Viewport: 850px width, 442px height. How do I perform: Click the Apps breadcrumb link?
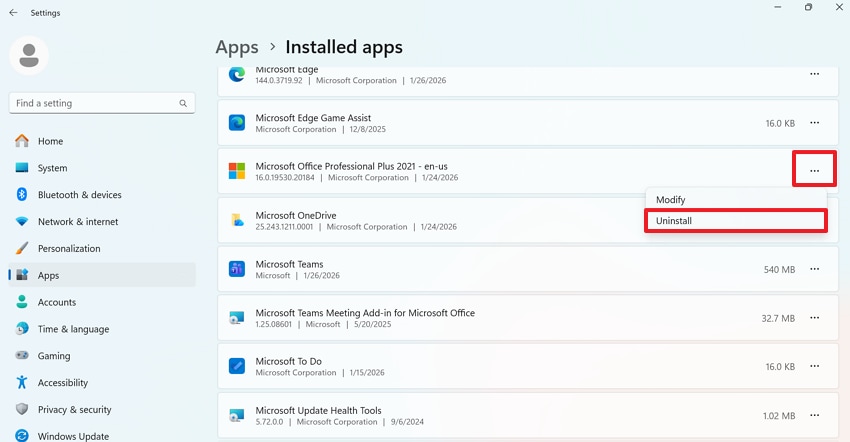(x=237, y=48)
